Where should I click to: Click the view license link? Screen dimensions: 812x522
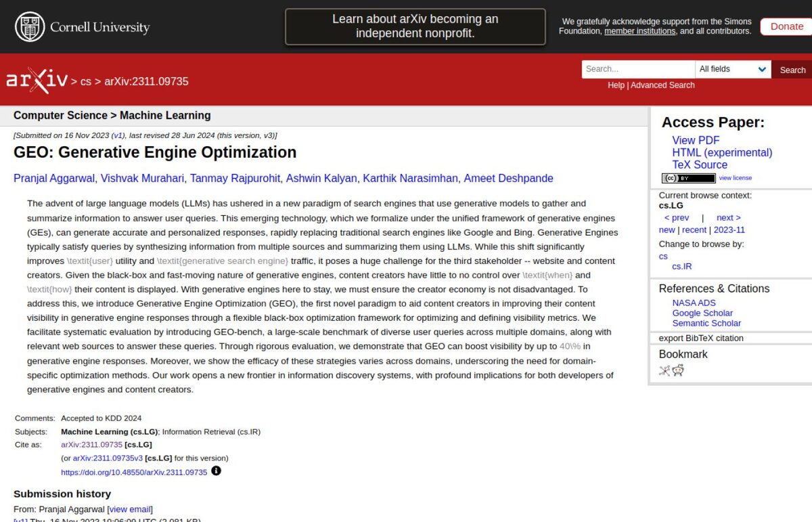point(735,178)
